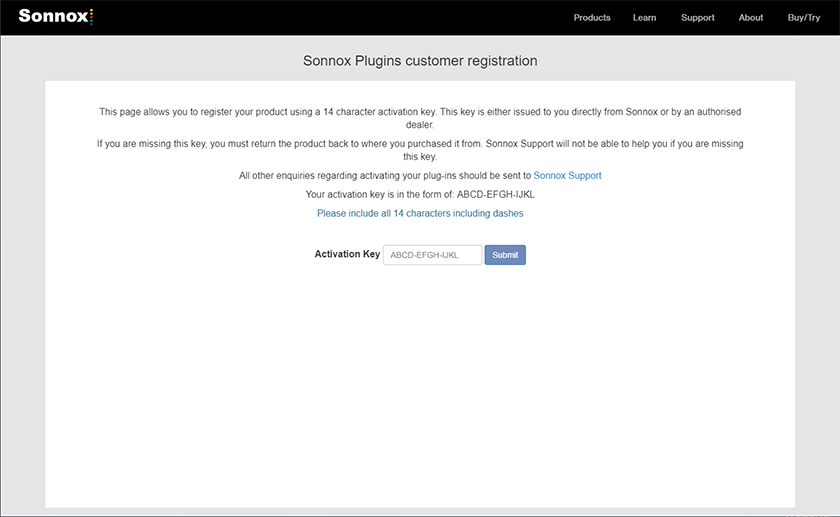Submit the activation key
This screenshot has width=840, height=517.
[x=505, y=255]
